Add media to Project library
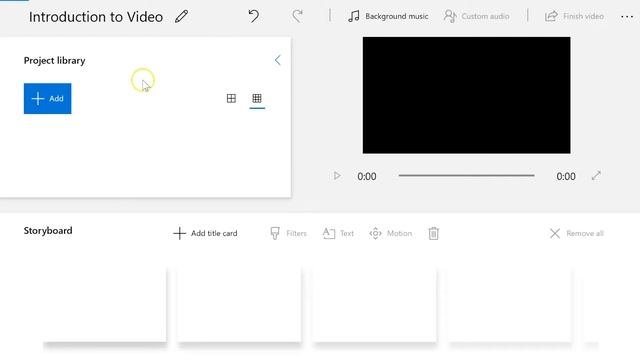This screenshot has height=360, width=640. pyautogui.click(x=47, y=98)
